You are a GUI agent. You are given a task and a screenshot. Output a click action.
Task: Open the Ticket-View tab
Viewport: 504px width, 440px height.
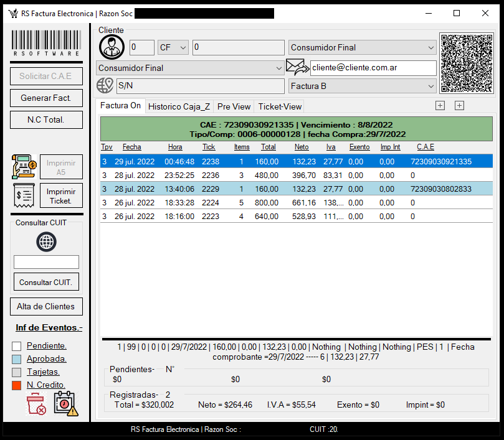280,106
